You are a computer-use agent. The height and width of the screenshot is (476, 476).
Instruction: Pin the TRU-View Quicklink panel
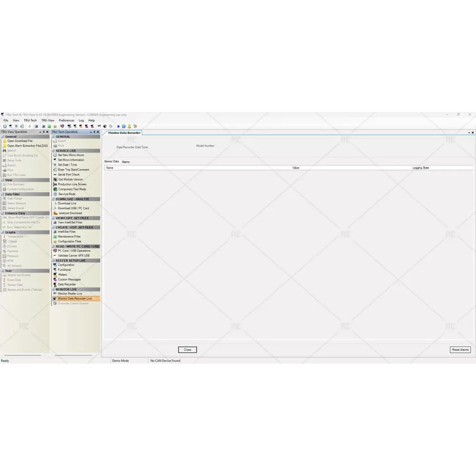(43, 132)
